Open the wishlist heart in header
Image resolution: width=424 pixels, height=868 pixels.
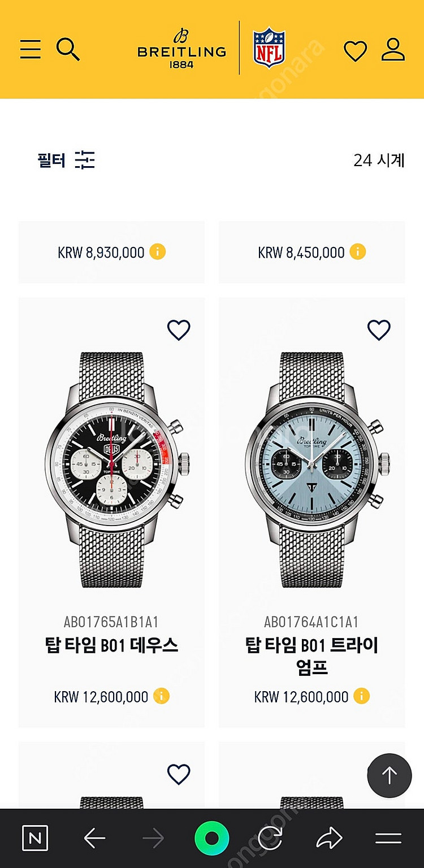click(356, 51)
